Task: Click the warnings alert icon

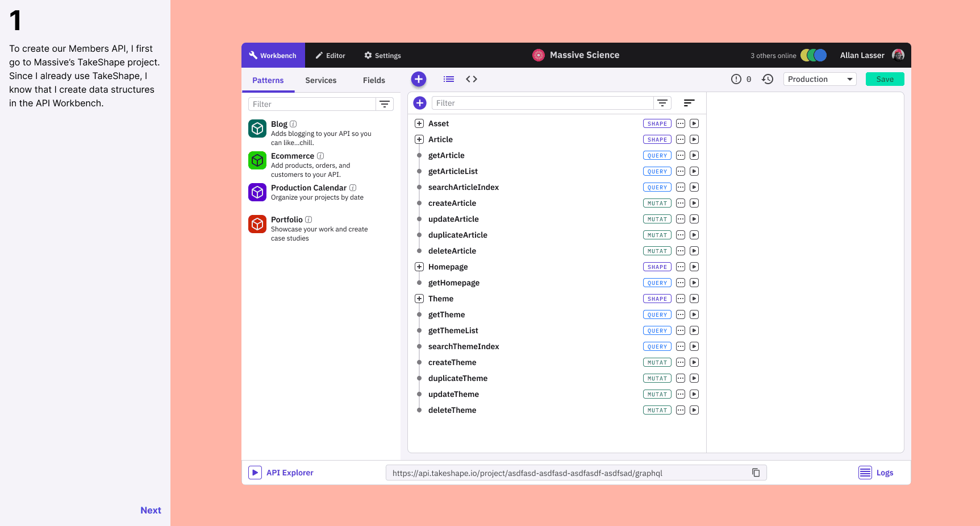Action: pyautogui.click(x=736, y=79)
